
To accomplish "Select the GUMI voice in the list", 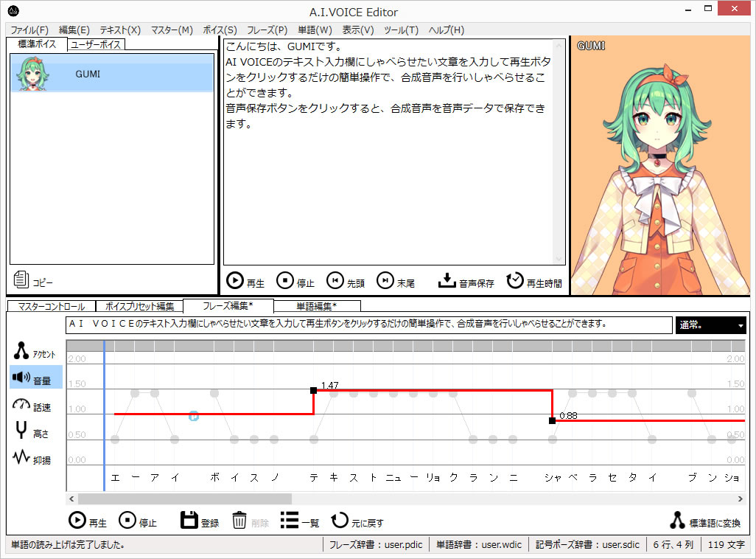I will pyautogui.click(x=112, y=73).
